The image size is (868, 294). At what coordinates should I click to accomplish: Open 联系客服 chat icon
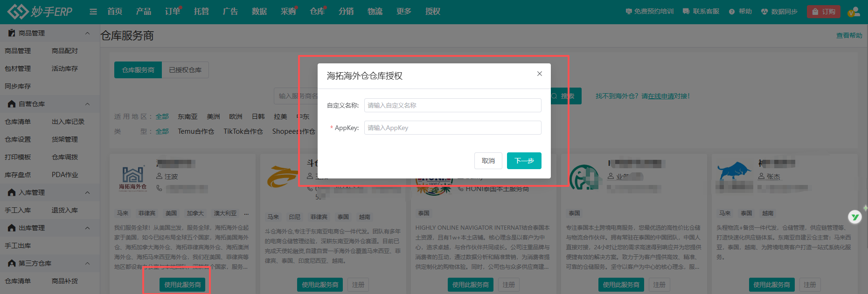(686, 12)
